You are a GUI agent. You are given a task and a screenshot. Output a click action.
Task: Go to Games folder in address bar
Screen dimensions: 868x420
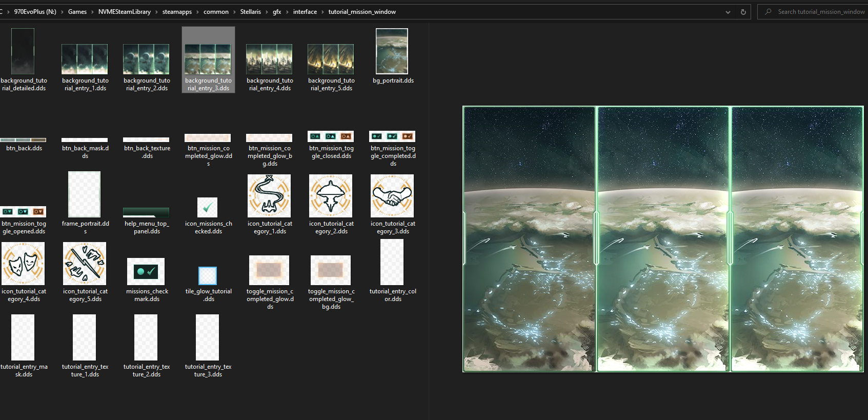(77, 12)
